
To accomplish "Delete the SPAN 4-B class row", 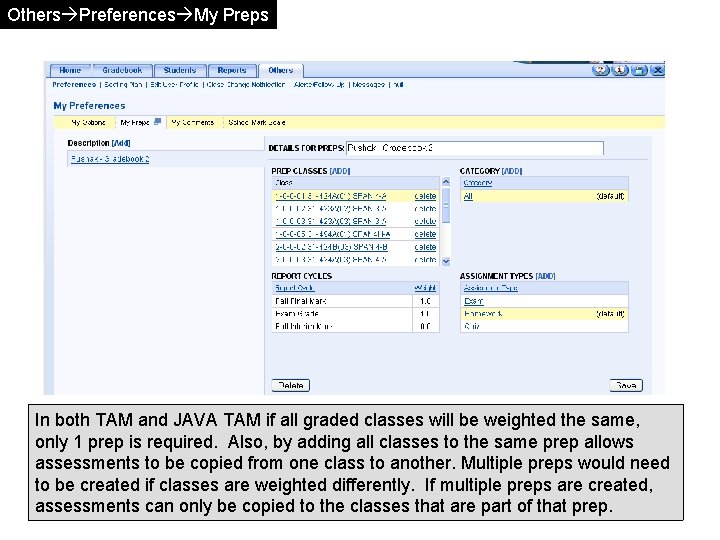I will coord(425,247).
